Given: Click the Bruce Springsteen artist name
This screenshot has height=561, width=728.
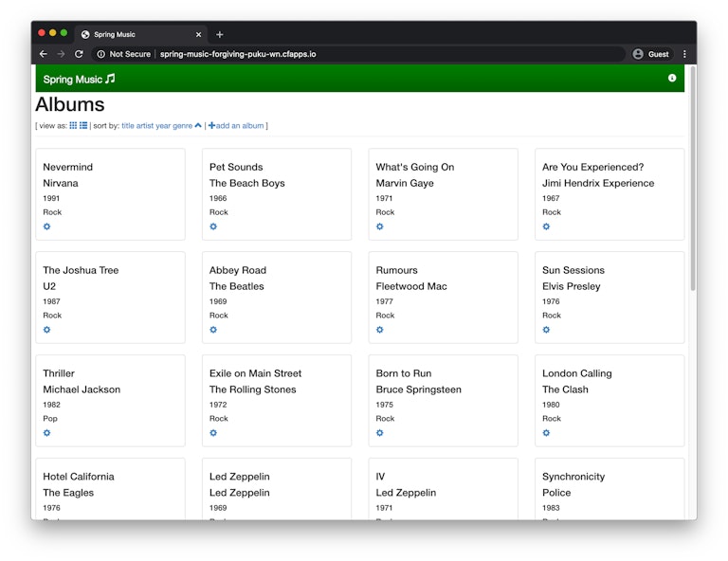Looking at the screenshot, I should coord(418,389).
